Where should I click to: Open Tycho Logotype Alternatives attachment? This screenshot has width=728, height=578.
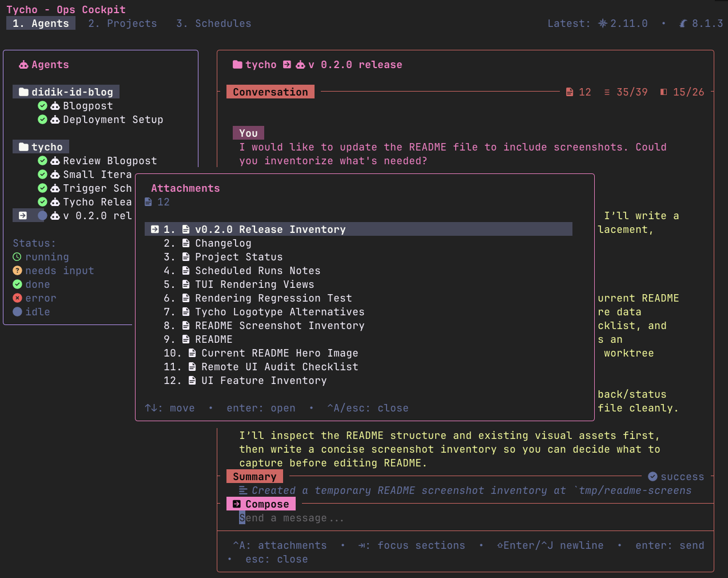(280, 312)
